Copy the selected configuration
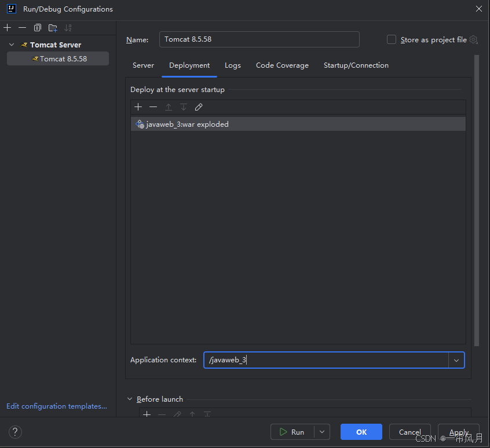This screenshot has height=448, width=490. coord(38,28)
